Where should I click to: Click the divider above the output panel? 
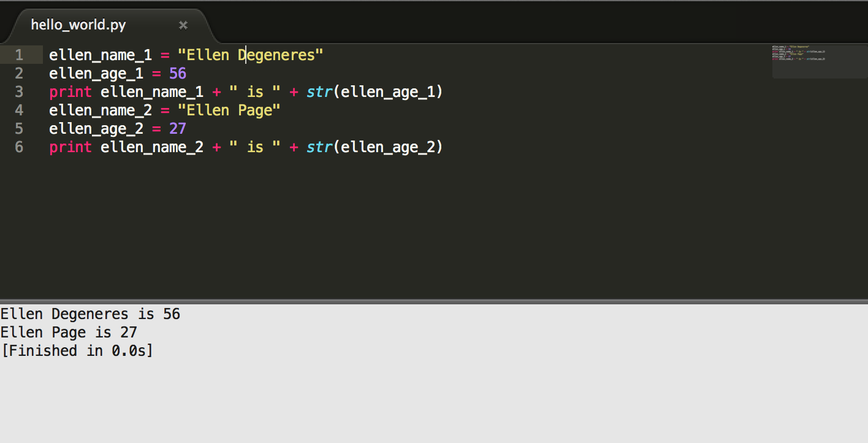[x=434, y=301]
